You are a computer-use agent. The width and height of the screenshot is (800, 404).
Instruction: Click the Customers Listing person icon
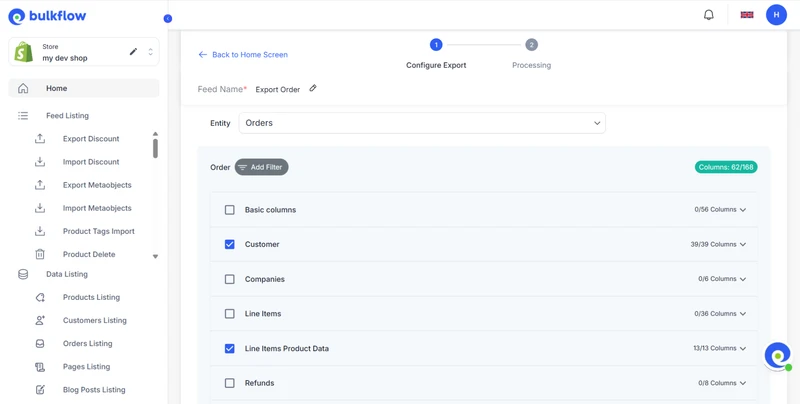(40, 320)
